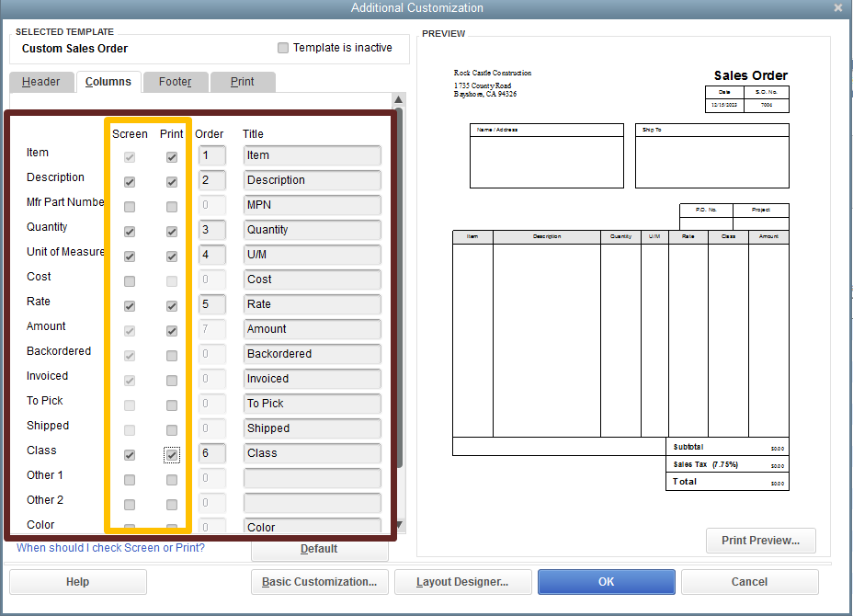Enable Screen for Cost
Screen dimensions: 853x616
(130, 281)
